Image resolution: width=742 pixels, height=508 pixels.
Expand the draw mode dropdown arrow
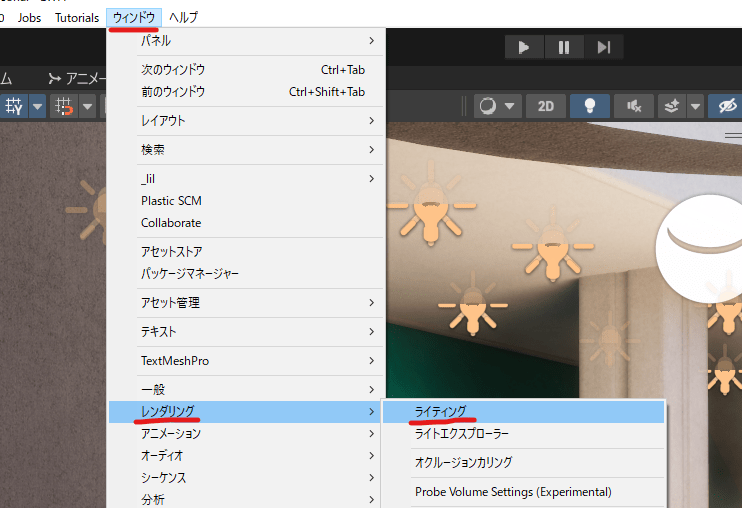click(x=510, y=106)
